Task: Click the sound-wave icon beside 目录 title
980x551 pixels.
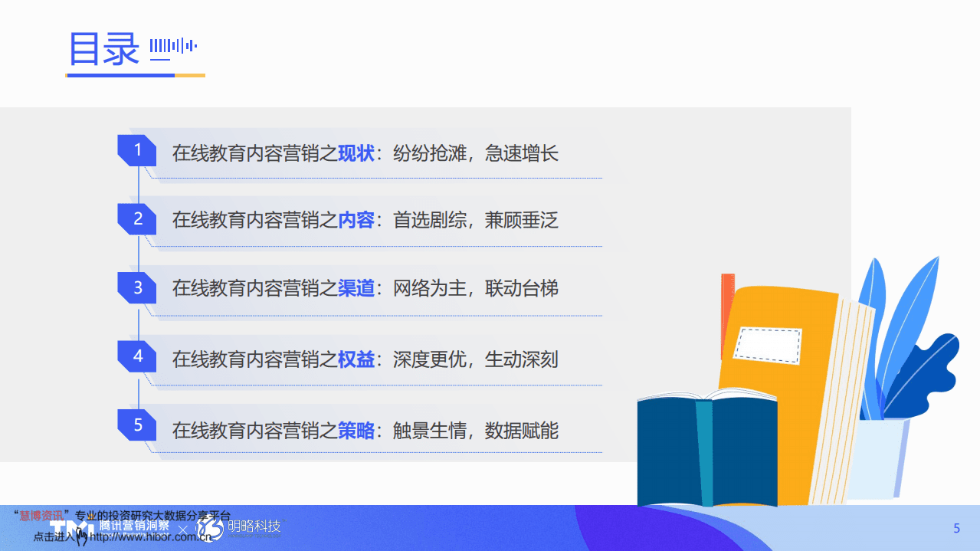Action: pos(173,46)
